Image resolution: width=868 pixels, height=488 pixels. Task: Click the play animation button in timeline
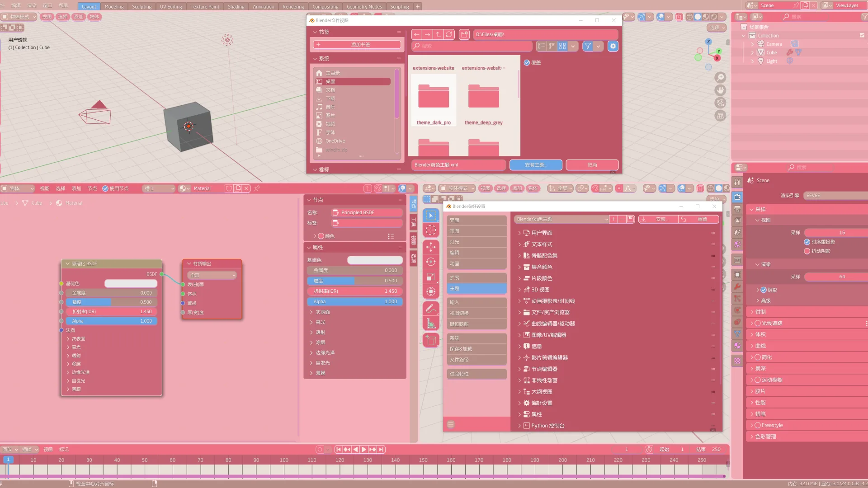tap(364, 450)
